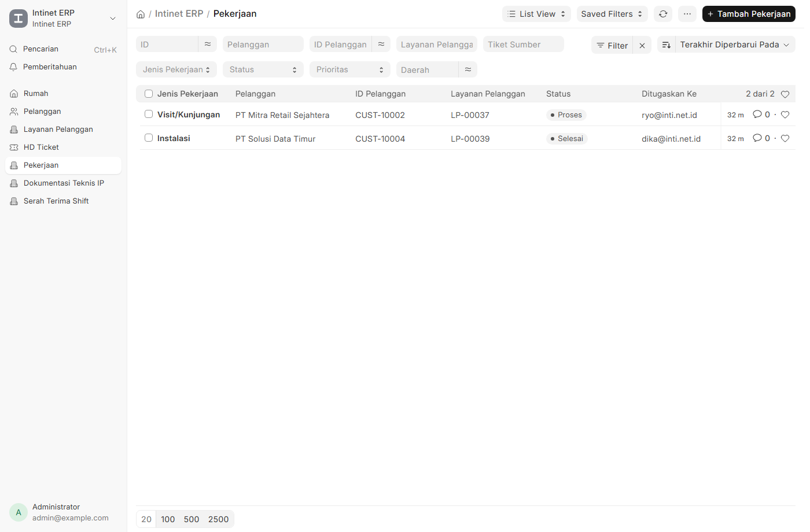
Task: Set page size to 100
Action: (168, 519)
